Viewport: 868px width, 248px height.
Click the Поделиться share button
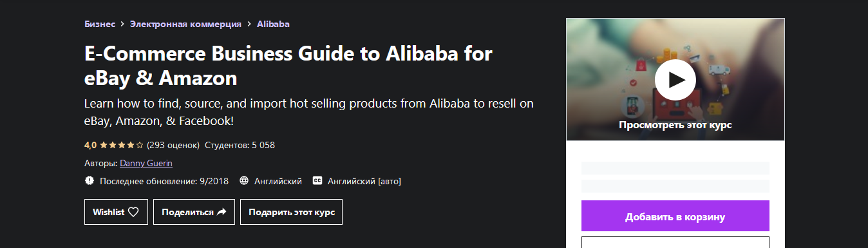194,212
